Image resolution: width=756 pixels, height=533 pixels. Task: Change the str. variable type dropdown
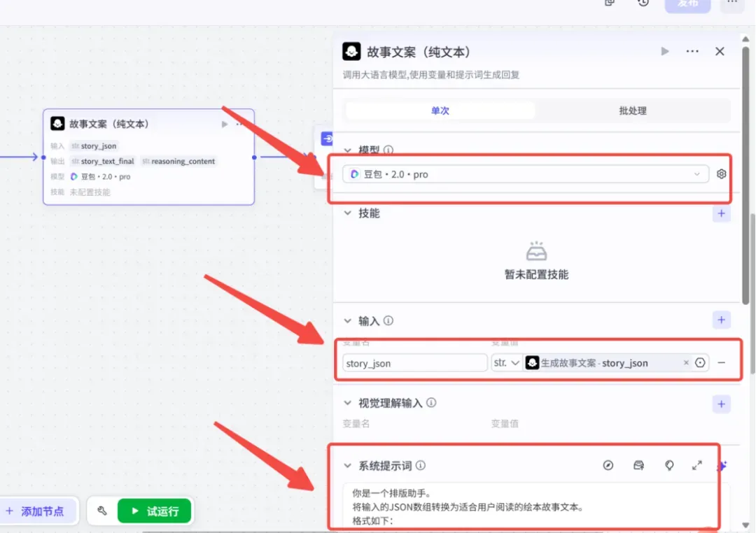pyautogui.click(x=506, y=362)
